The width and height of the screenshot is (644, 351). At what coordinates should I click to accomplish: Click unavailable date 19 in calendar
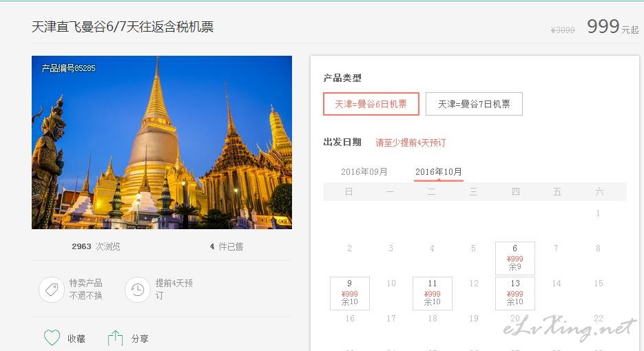click(x=474, y=318)
